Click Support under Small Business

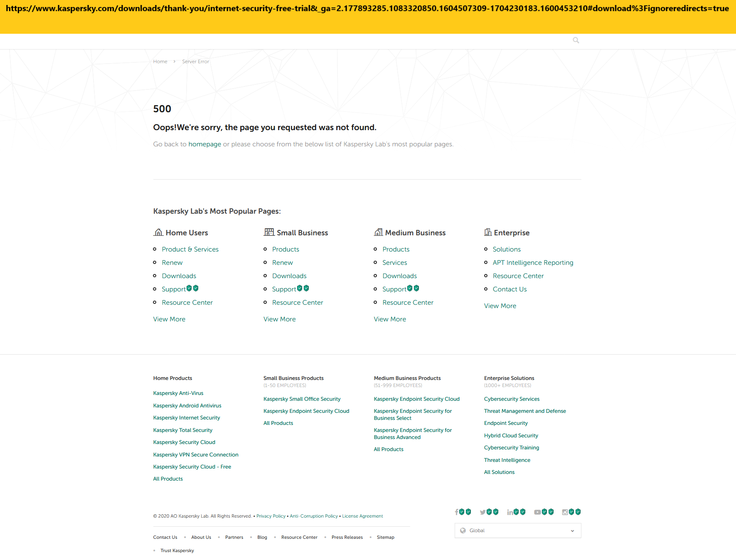(284, 289)
